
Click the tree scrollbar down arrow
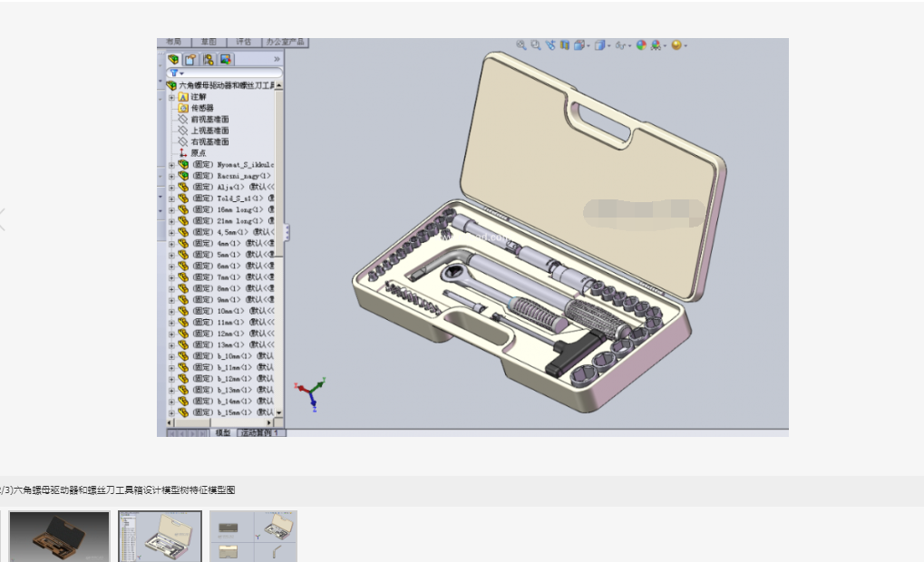[279, 413]
